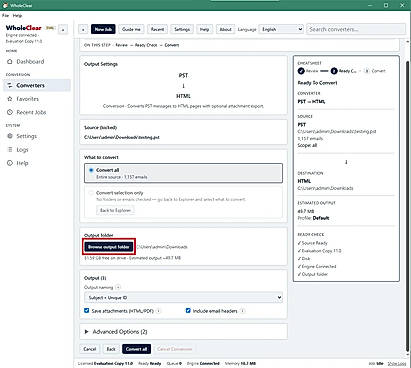Image resolution: width=411 pixels, height=368 pixels.
Task: Click New Job toolbar button
Action: coord(103,29)
